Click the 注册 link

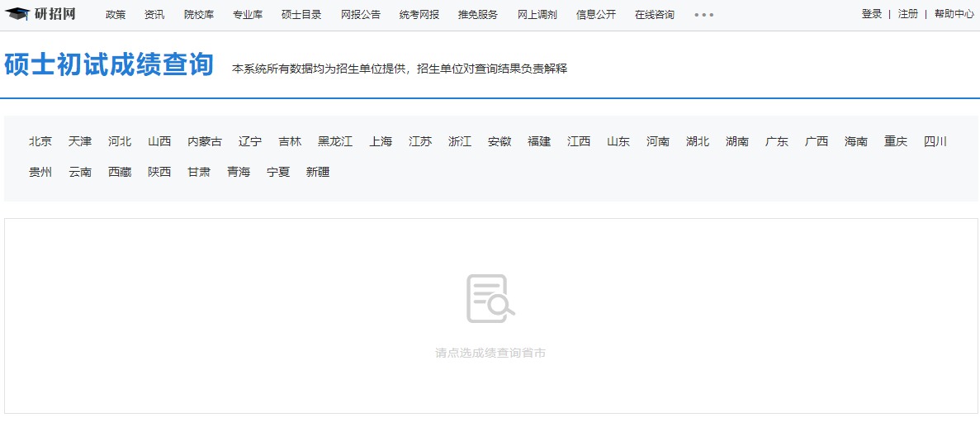[908, 14]
